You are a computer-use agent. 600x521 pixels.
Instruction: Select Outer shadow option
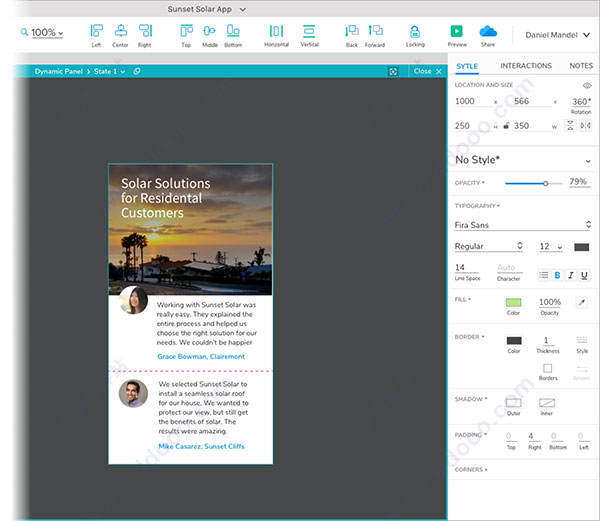pos(514,403)
